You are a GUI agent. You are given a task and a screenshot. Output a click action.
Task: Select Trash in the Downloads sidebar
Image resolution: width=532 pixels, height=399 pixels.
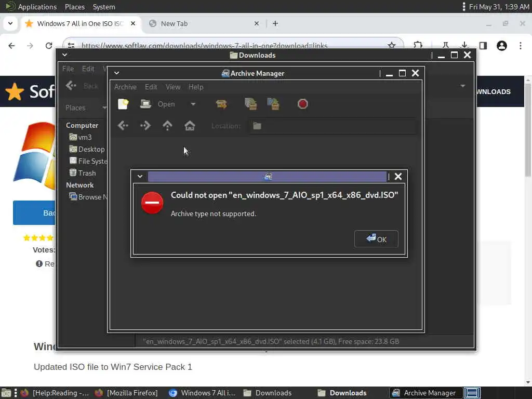83,172
